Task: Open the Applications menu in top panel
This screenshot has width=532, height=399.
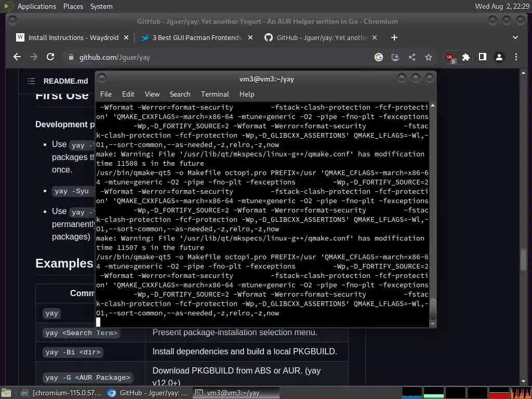Action: pyautogui.click(x=37, y=6)
